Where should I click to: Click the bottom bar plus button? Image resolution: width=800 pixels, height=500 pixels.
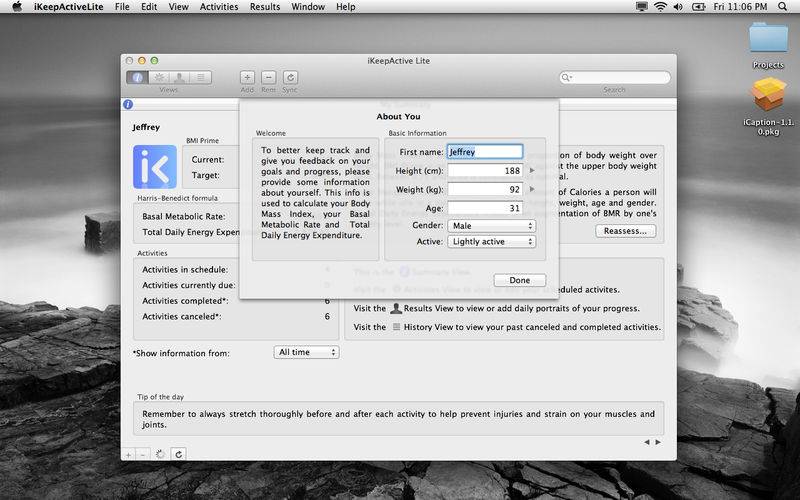[x=128, y=454]
